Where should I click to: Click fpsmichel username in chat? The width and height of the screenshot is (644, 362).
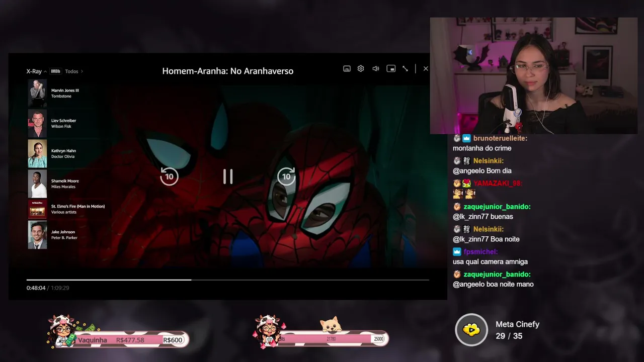pos(480,251)
